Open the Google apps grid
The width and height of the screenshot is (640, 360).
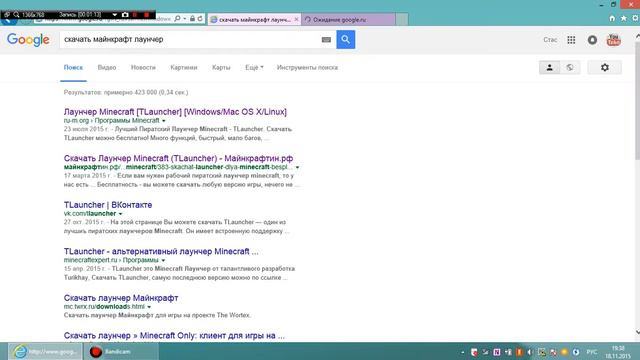(x=571, y=40)
